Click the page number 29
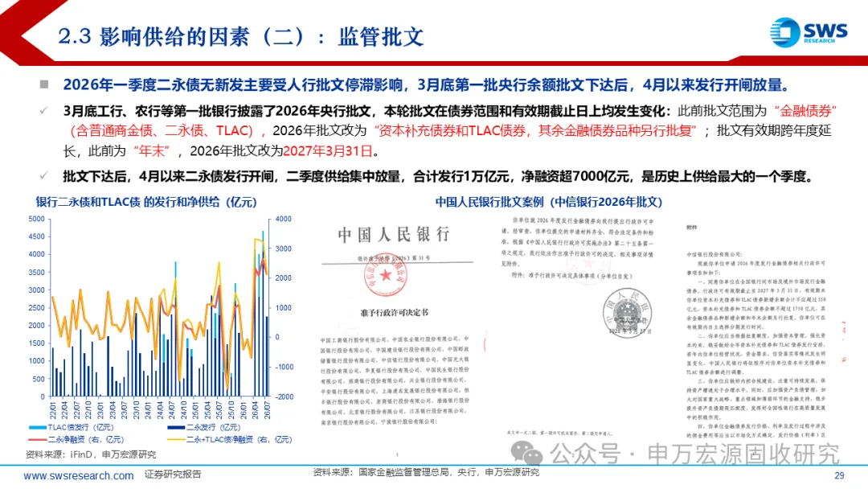 click(x=839, y=475)
